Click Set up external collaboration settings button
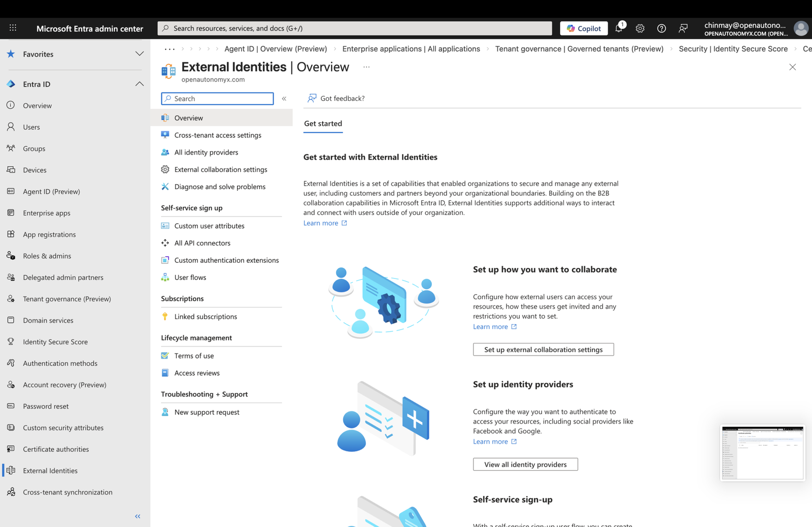 pyautogui.click(x=543, y=349)
